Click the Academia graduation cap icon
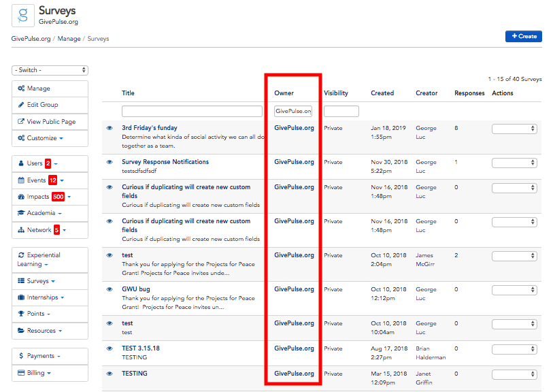This screenshot has width=553, height=392. coord(21,213)
